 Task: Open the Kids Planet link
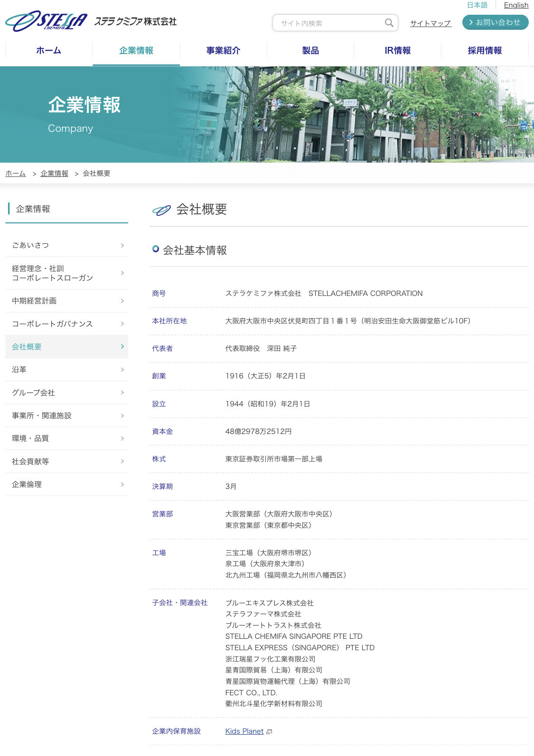244,731
